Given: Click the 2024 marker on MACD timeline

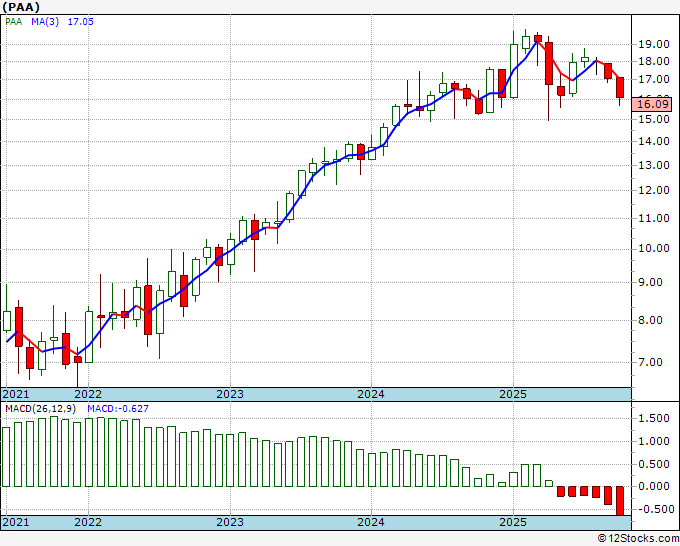Looking at the screenshot, I should (371, 522).
